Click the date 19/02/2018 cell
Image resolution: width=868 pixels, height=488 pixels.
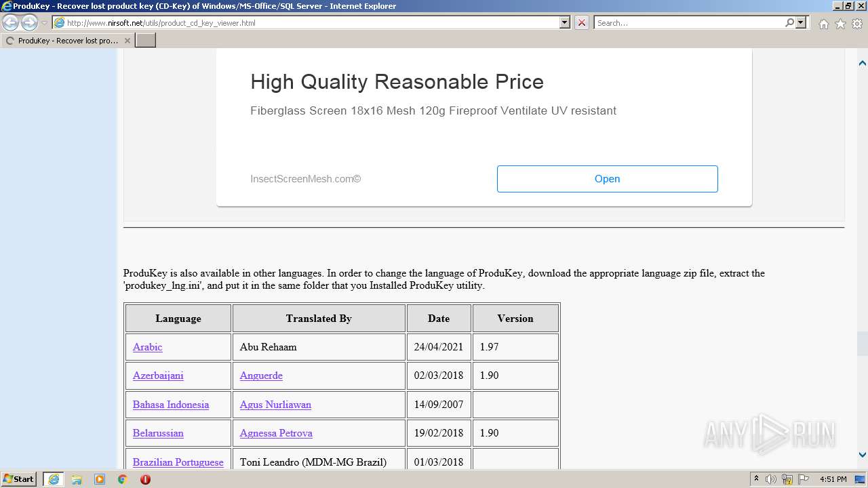point(439,433)
